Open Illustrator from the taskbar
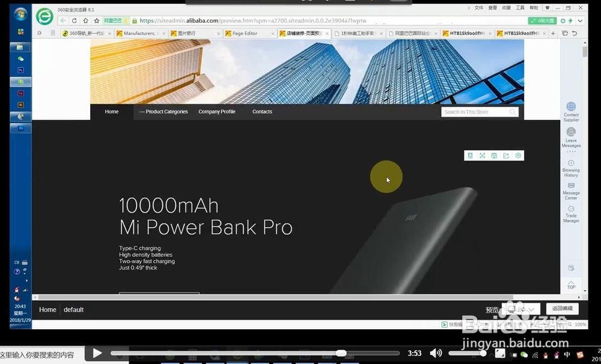This screenshot has width=601, height=364. tap(20, 105)
